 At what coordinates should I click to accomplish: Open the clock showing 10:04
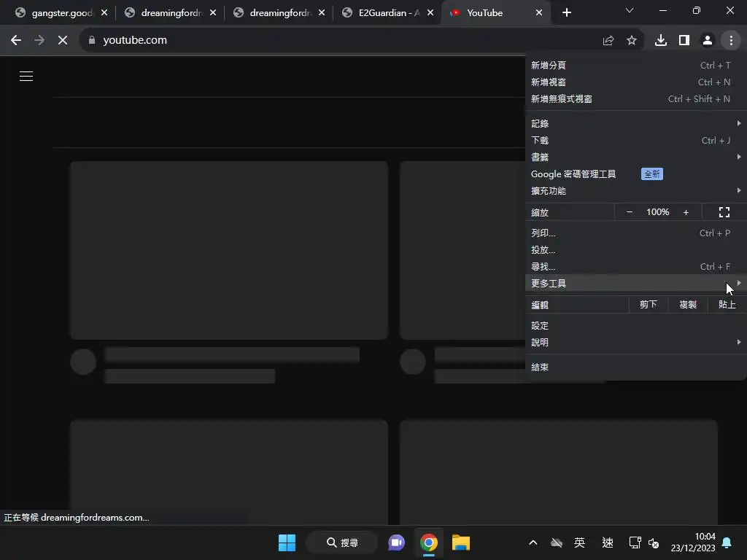coord(693,542)
